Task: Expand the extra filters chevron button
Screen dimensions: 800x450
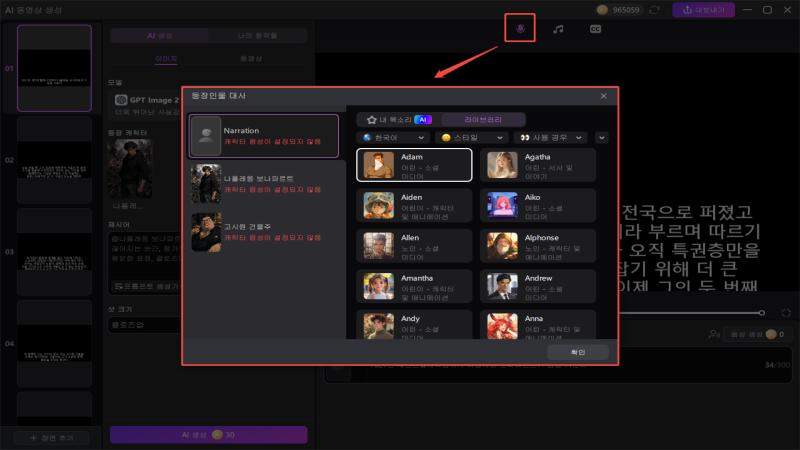Action: (x=602, y=138)
